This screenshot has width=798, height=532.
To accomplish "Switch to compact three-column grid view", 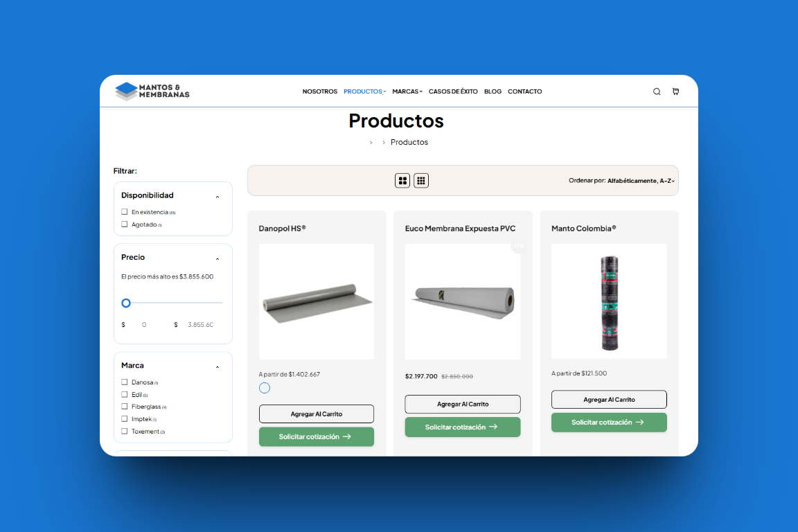I will click(x=421, y=181).
